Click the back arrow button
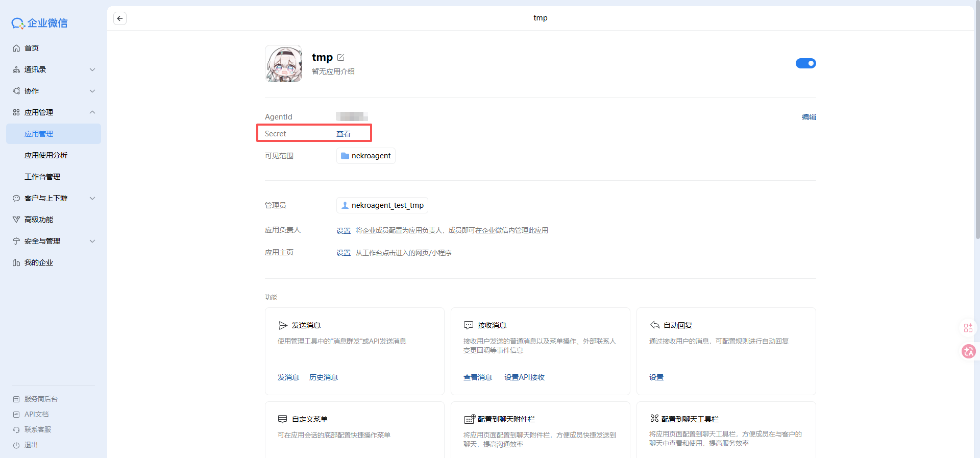Image resolution: width=980 pixels, height=458 pixels. coord(120,18)
